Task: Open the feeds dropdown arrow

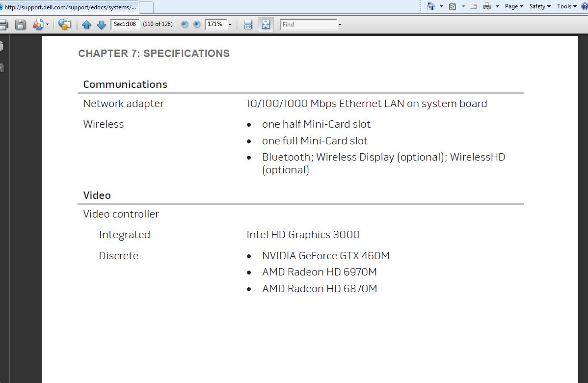Action: click(463, 6)
